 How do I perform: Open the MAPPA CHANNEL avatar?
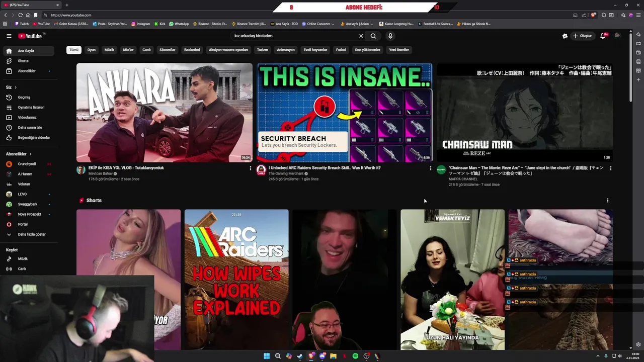(x=441, y=170)
